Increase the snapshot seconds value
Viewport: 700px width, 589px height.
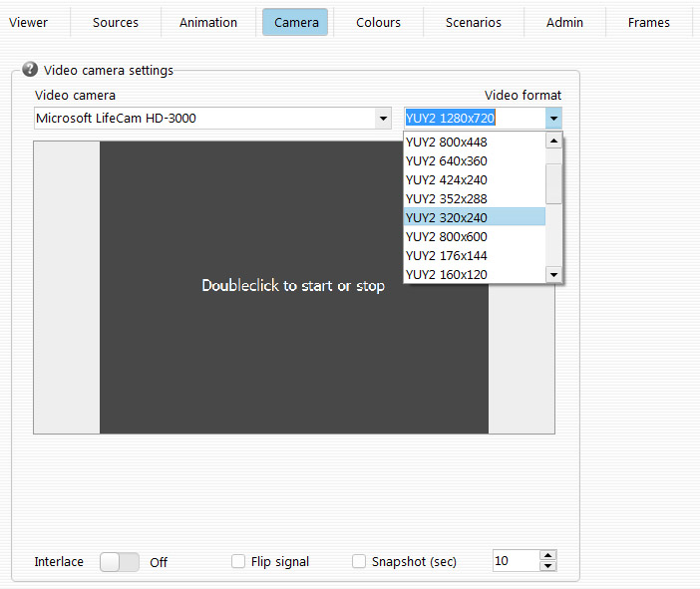pyautogui.click(x=547, y=556)
